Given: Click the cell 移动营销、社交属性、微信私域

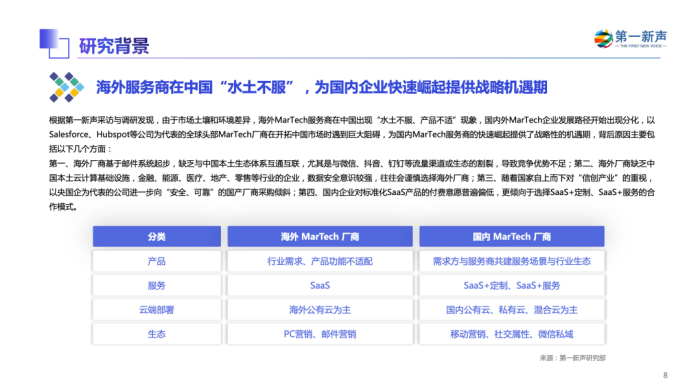Looking at the screenshot, I should coord(512,334).
